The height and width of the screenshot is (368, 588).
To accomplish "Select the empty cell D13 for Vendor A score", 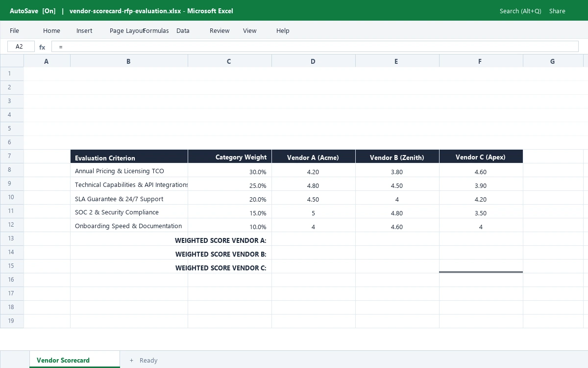I will coord(314,239).
